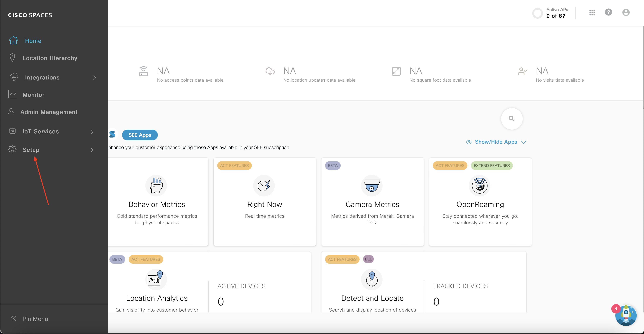
Task: Click the access points router icon
Action: [144, 71]
